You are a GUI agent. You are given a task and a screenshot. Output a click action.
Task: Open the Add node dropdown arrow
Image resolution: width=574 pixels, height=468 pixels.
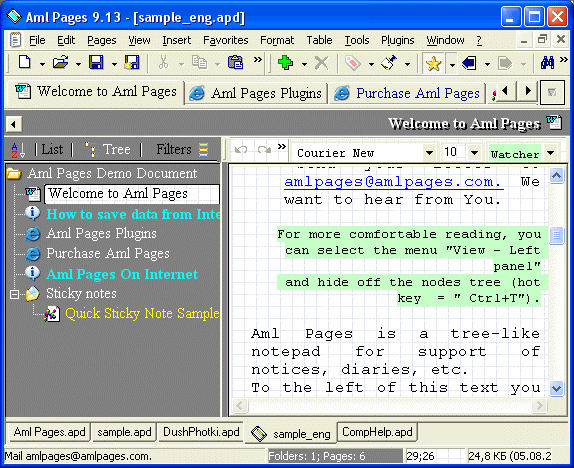[304, 64]
